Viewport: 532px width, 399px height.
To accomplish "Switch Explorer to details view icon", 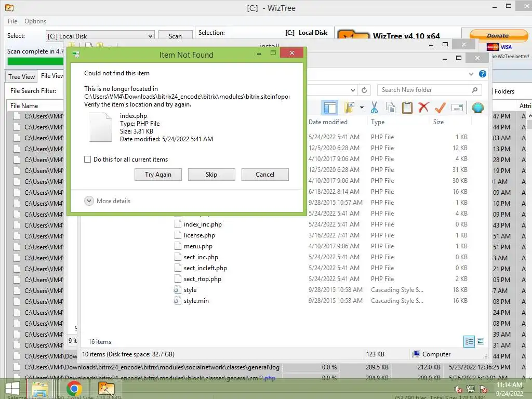I will click(x=469, y=342).
